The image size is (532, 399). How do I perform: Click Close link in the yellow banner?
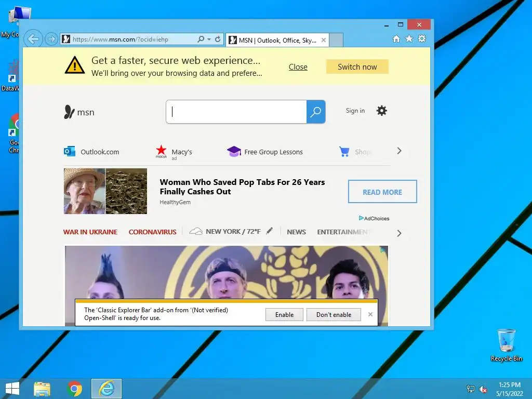pyautogui.click(x=298, y=67)
